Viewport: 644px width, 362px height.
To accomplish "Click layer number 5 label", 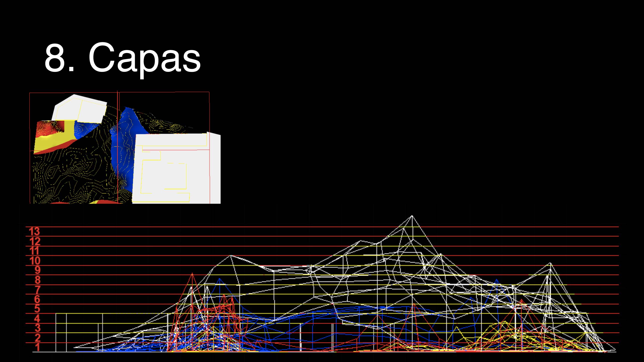I will coord(37,309).
